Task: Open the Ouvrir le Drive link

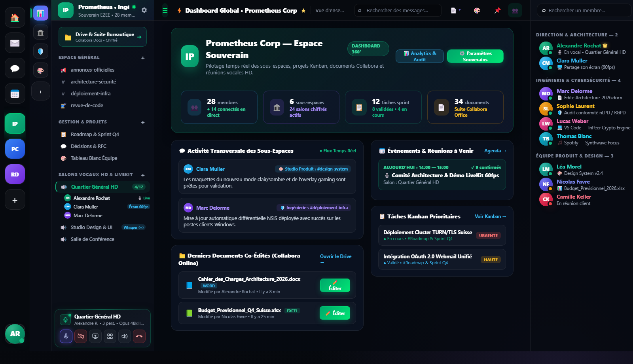Action: click(336, 259)
